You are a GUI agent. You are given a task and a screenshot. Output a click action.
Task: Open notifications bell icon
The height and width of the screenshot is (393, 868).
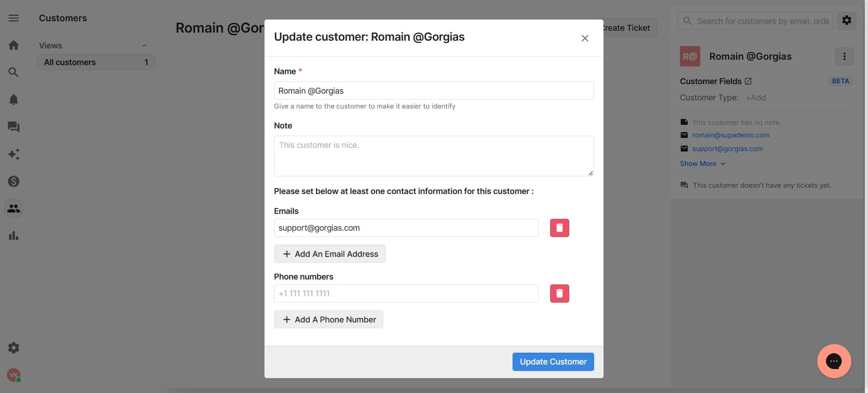[x=14, y=99]
